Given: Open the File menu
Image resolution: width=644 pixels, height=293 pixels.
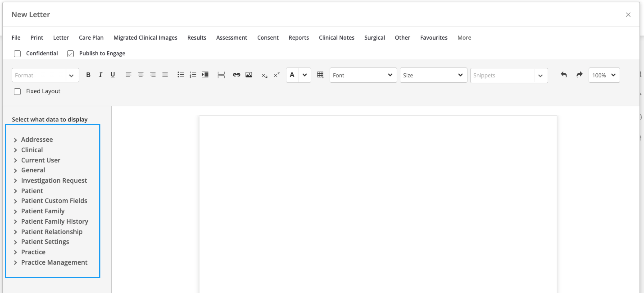Looking at the screenshot, I should [x=16, y=38].
